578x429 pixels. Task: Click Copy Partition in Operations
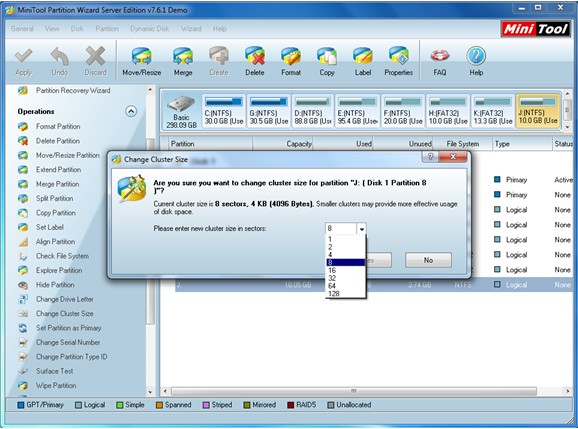56,213
